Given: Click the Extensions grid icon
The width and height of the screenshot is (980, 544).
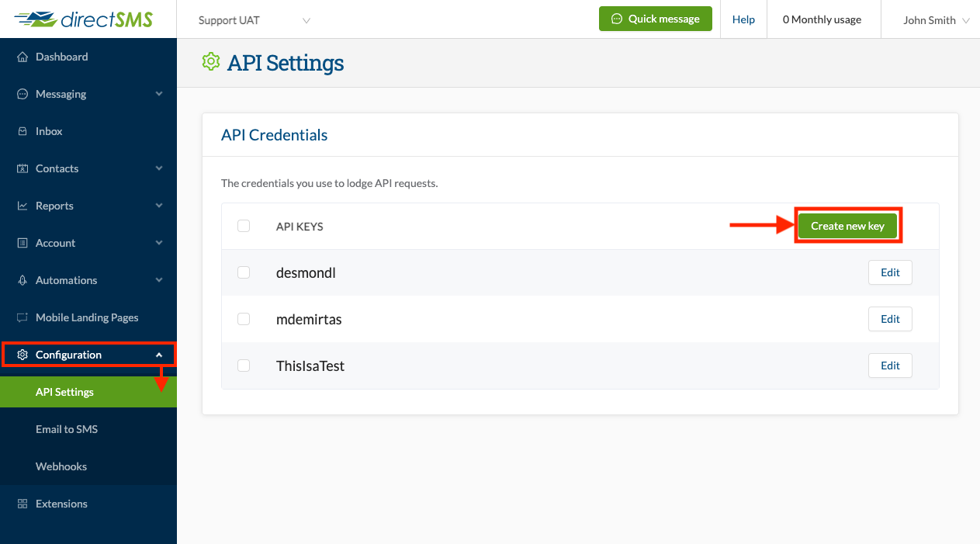Looking at the screenshot, I should 23,504.
